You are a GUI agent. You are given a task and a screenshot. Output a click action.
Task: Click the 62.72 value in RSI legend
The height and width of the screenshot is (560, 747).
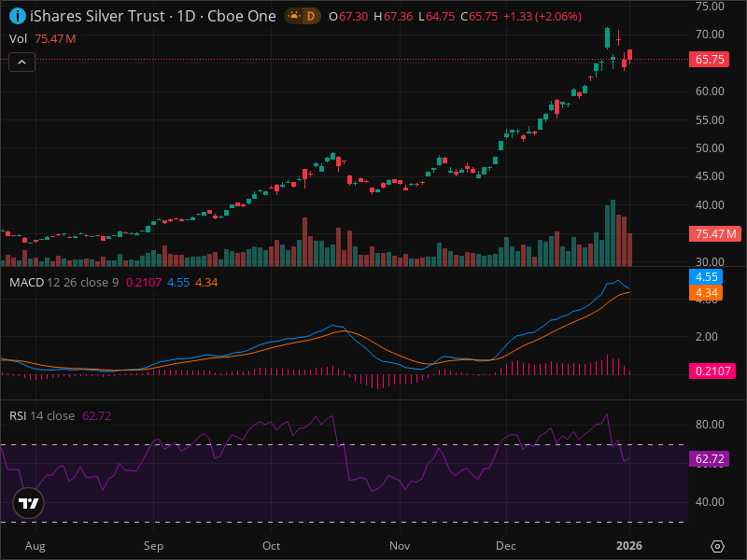point(97,415)
